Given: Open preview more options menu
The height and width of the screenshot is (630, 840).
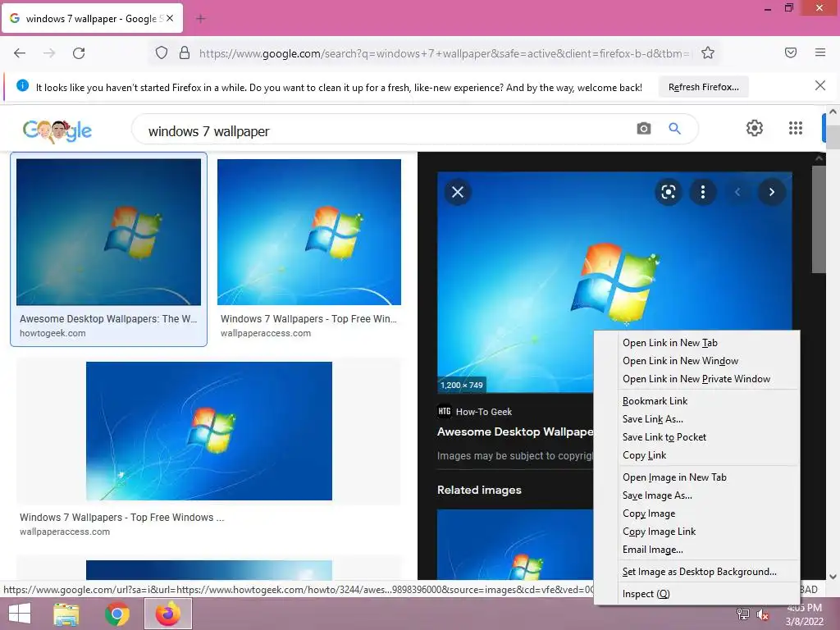Looking at the screenshot, I should coord(703,192).
